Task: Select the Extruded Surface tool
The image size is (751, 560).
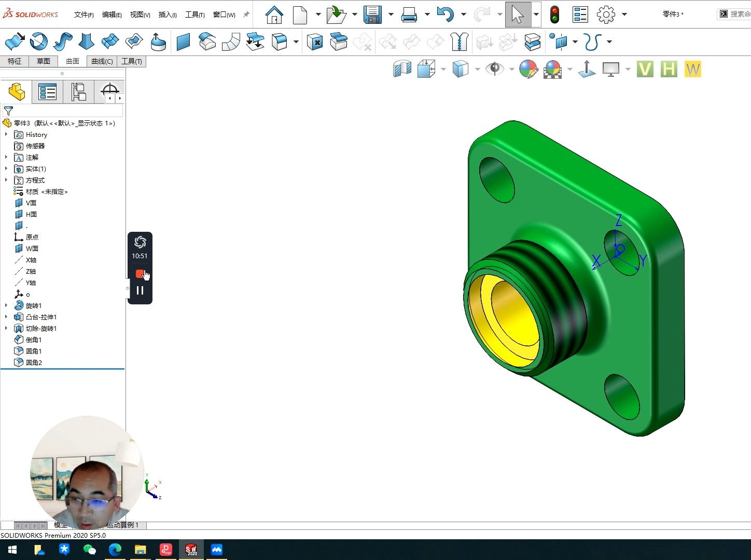Action: tap(15, 41)
